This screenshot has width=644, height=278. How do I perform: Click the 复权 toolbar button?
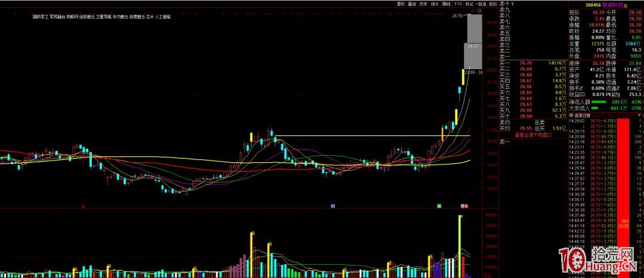pos(401,4)
